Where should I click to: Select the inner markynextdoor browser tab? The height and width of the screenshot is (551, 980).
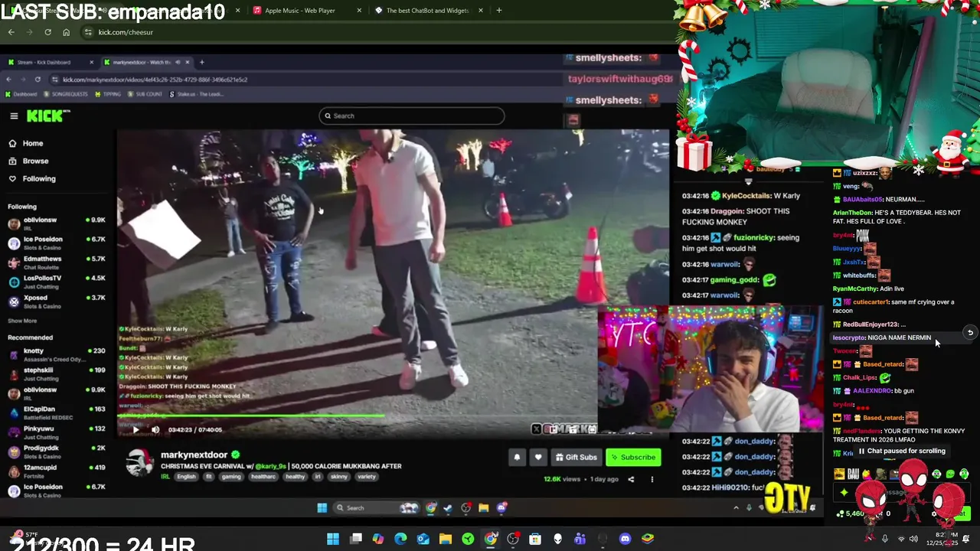click(145, 62)
